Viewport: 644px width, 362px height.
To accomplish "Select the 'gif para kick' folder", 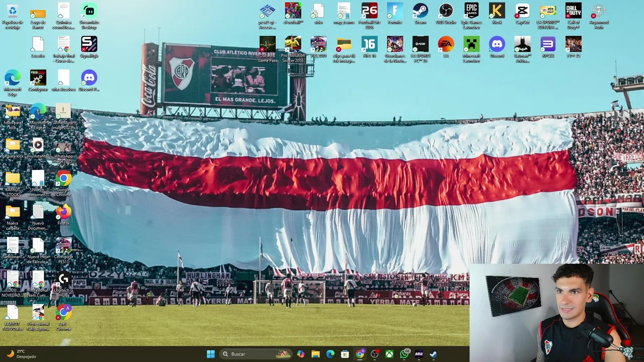I will tap(13, 148).
